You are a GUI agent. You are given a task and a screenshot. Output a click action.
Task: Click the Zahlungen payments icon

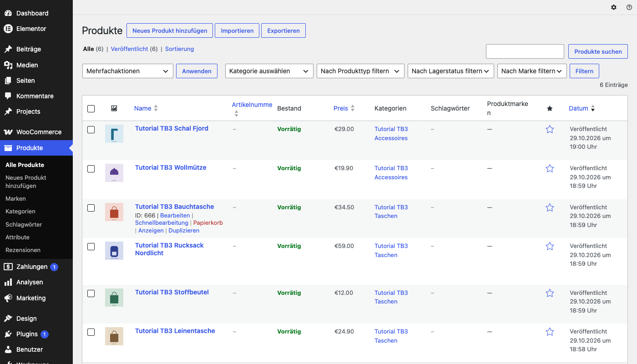8,267
